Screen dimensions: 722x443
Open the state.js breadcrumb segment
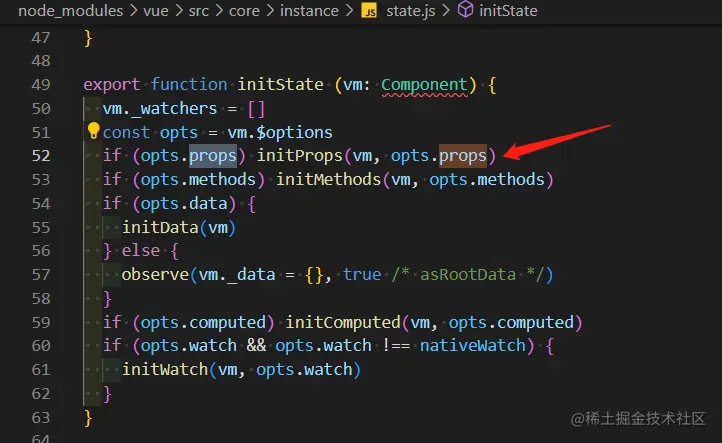[x=410, y=11]
